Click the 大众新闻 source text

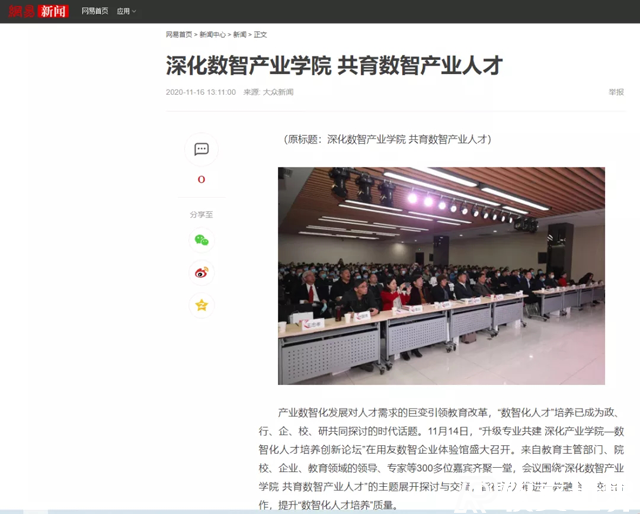[278, 92]
